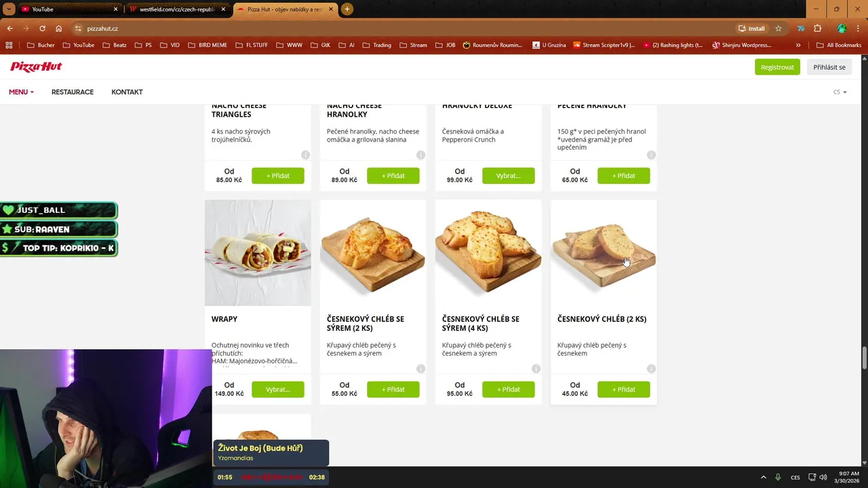
Task: Reload the page with browser refresh icon
Action: pos(42,28)
